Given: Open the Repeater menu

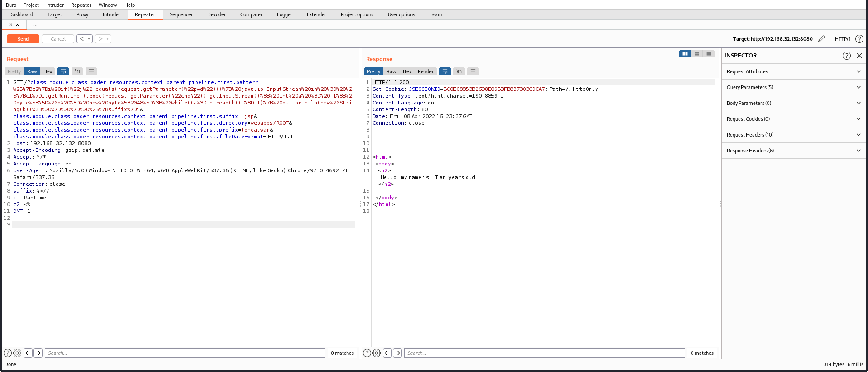Looking at the screenshot, I should pos(81,5).
